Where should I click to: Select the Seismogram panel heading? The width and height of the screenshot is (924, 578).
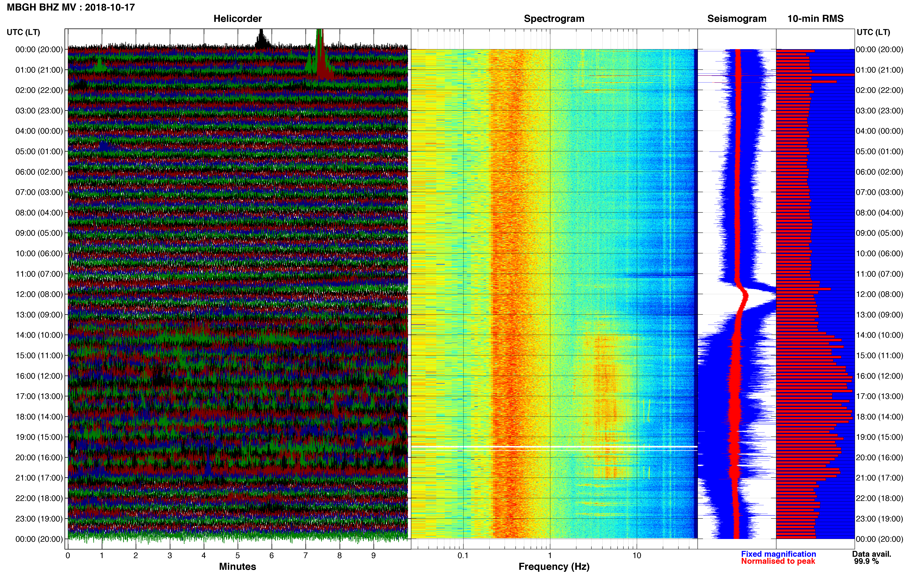[x=737, y=19]
